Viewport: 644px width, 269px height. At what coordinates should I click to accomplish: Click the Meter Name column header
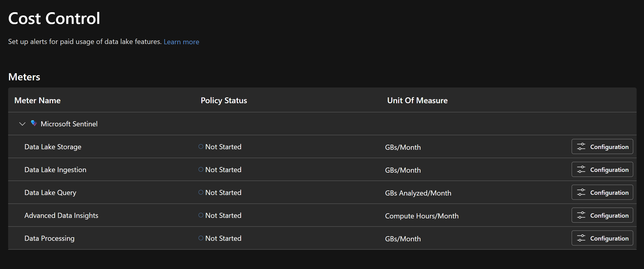click(x=37, y=100)
